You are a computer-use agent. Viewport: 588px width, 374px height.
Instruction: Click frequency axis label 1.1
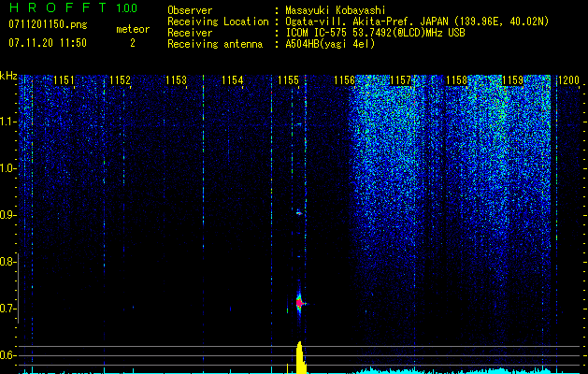(7, 122)
